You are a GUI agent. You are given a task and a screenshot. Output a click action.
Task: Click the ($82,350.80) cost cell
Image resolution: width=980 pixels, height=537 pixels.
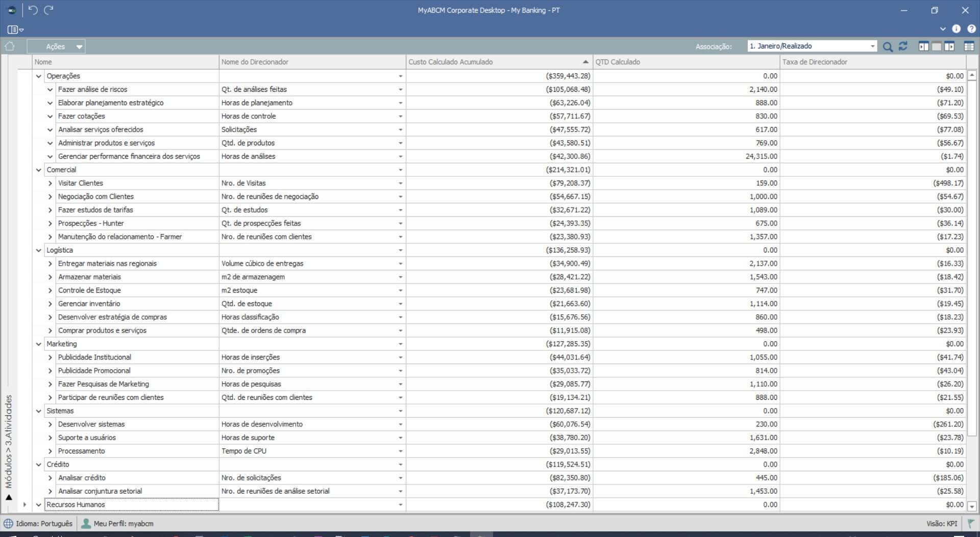499,478
